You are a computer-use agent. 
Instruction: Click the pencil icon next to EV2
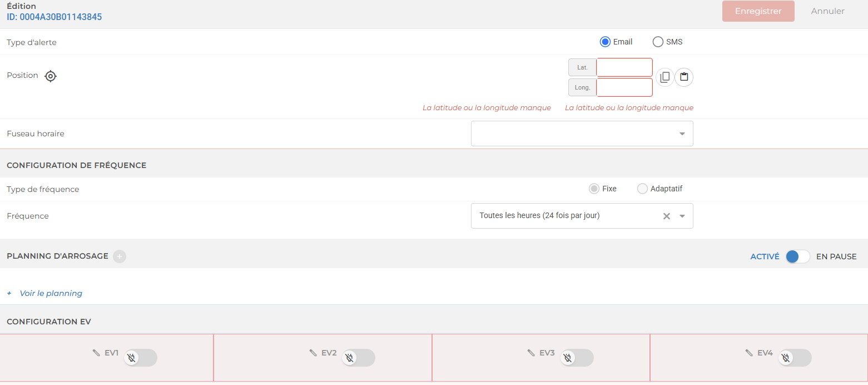tap(313, 353)
